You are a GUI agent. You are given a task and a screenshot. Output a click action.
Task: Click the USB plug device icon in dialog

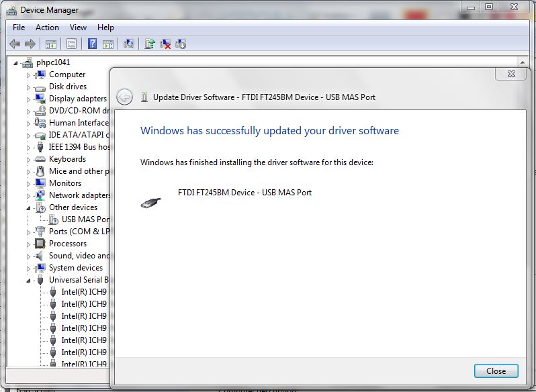[x=150, y=203]
